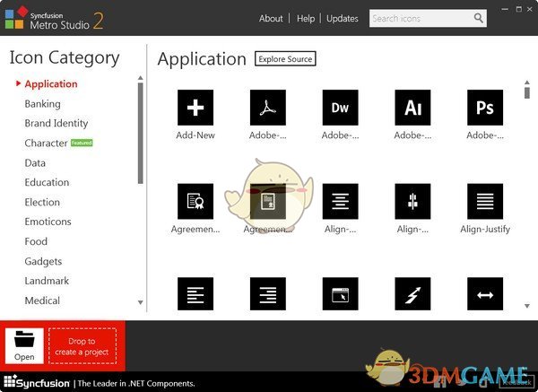Click category list scroll-up arrow
This screenshot has width=538, height=392.
[141, 78]
